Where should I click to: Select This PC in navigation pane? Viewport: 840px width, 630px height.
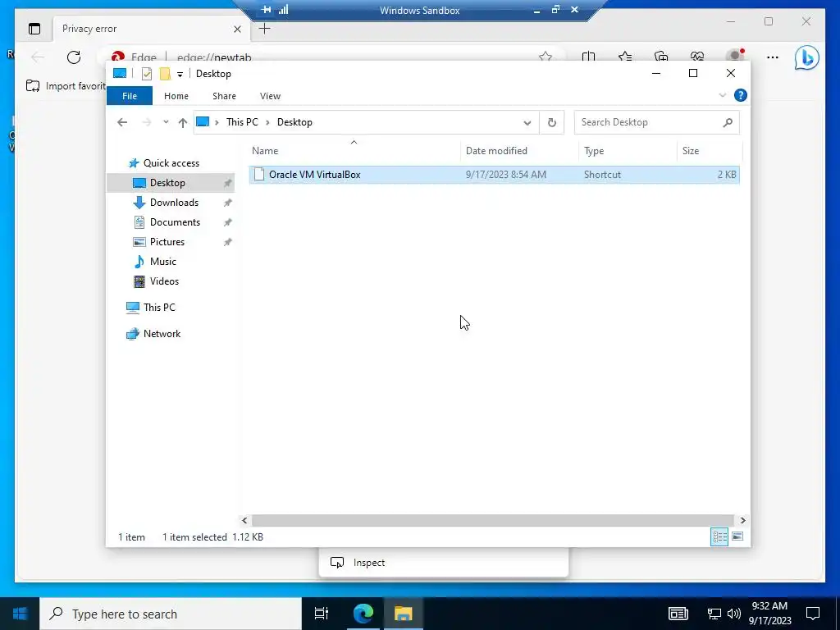[x=159, y=308]
